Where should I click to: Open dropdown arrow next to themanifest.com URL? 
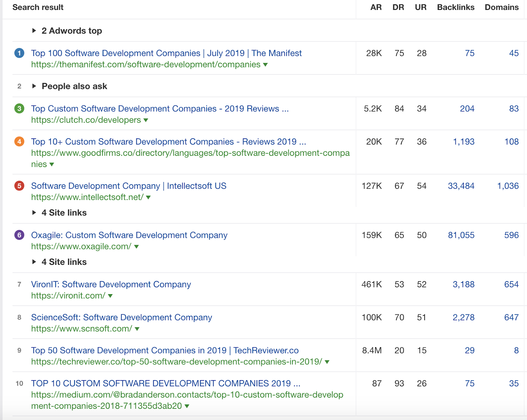click(265, 65)
